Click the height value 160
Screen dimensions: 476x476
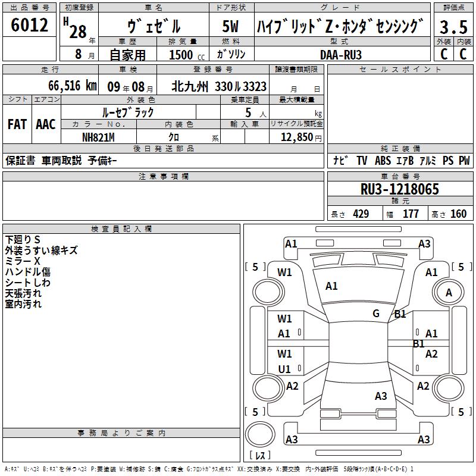click(x=458, y=214)
